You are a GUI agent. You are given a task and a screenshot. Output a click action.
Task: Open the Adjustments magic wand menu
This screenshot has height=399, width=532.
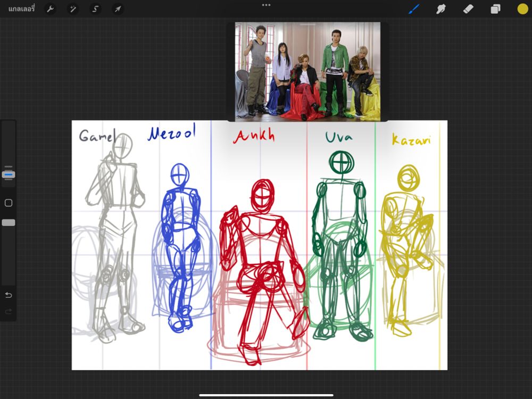pyautogui.click(x=72, y=9)
